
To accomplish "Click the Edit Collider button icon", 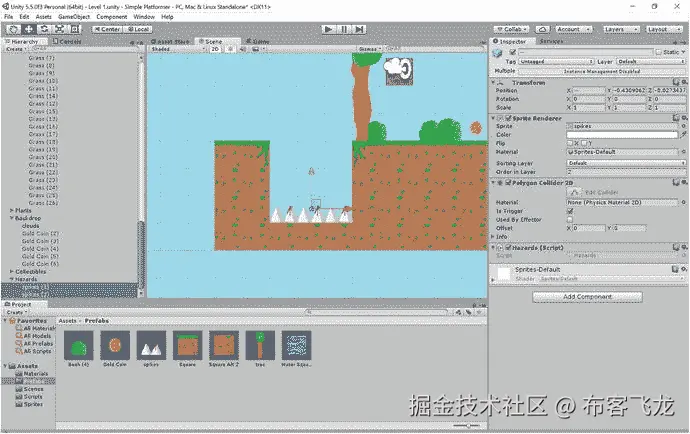I will (573, 192).
